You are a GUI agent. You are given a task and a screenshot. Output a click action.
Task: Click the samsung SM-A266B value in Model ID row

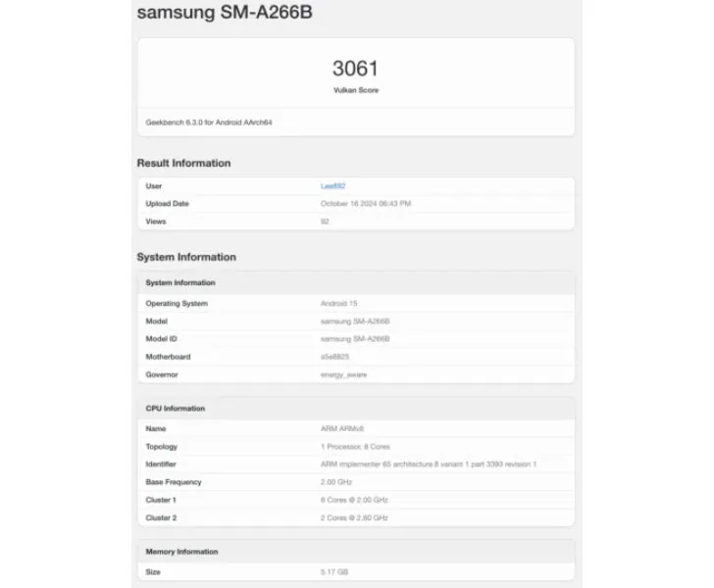pos(355,339)
